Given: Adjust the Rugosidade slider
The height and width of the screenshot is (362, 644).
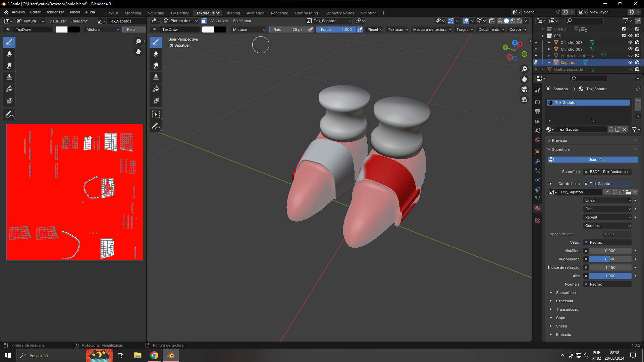Looking at the screenshot, I should pos(610,259).
